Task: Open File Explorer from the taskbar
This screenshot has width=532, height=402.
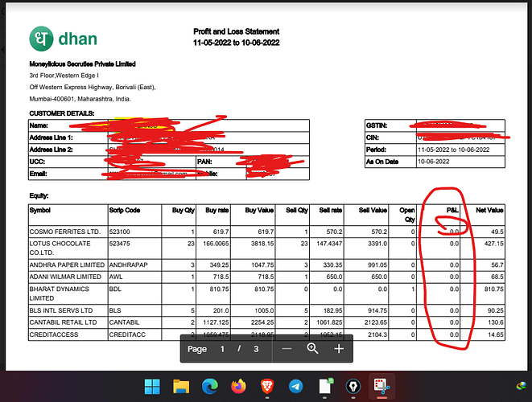Action: pyautogui.click(x=181, y=387)
